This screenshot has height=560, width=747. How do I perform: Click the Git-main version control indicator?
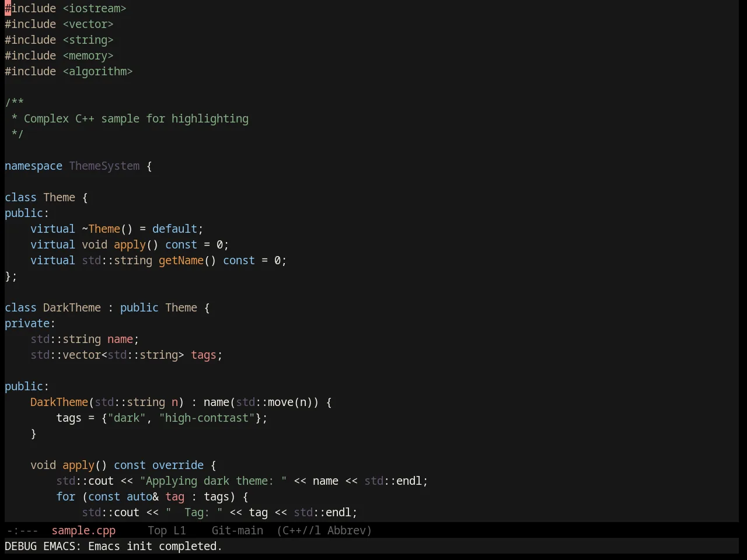(238, 530)
